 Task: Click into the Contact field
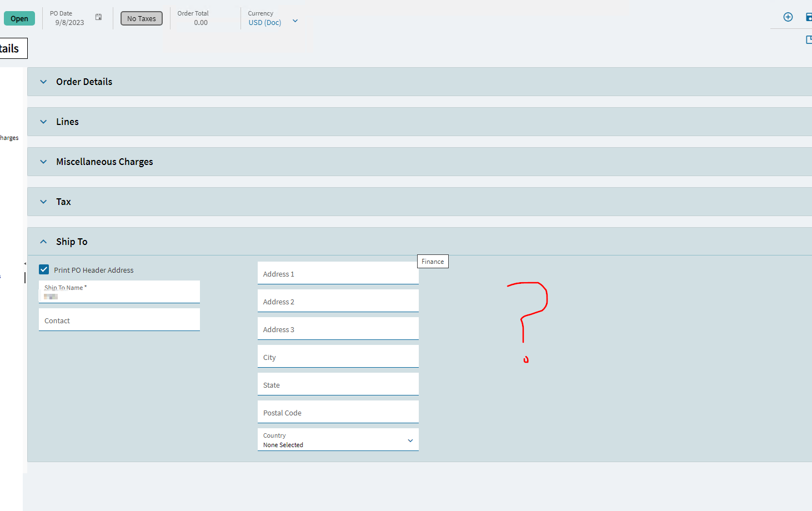click(119, 320)
